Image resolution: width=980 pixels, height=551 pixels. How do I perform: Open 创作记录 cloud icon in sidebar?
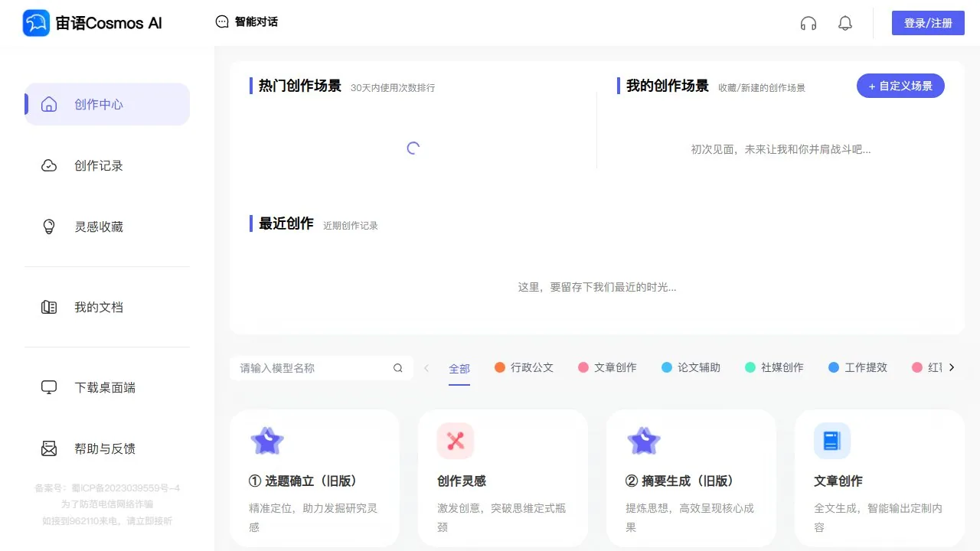pyautogui.click(x=49, y=165)
